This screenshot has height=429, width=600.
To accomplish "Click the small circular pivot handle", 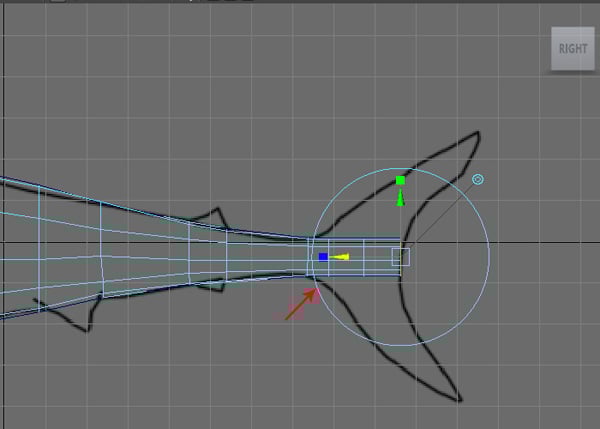I will pos(478,179).
